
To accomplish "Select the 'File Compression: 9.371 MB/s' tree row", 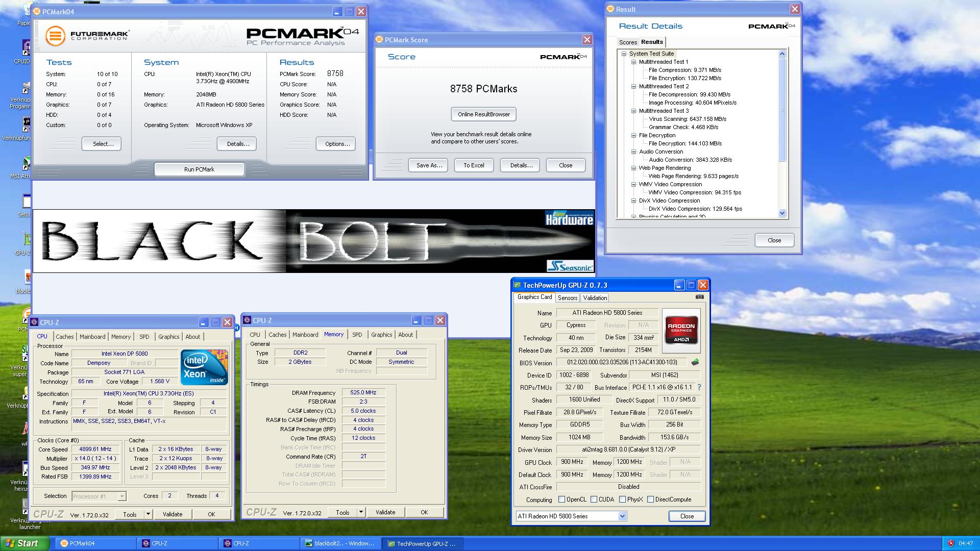I will 684,70.
